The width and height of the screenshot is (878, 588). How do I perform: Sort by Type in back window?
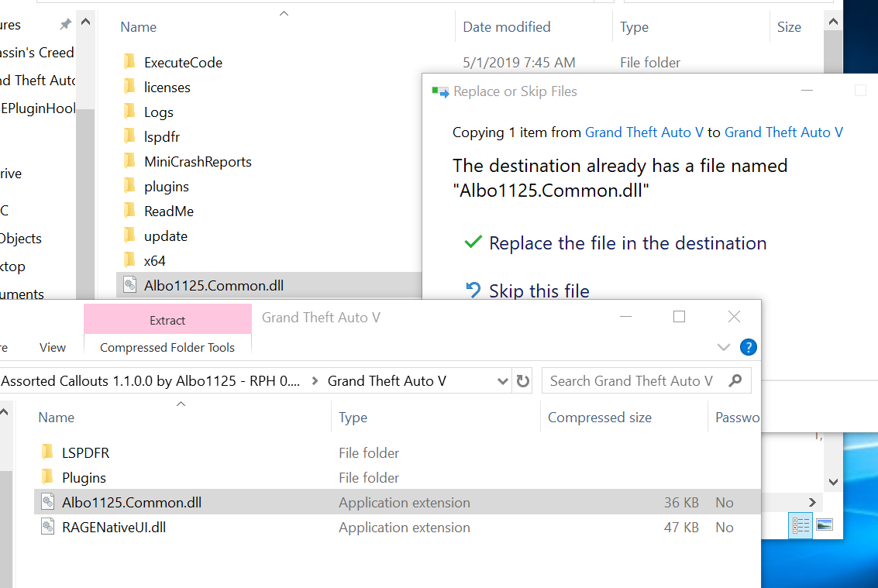634,27
